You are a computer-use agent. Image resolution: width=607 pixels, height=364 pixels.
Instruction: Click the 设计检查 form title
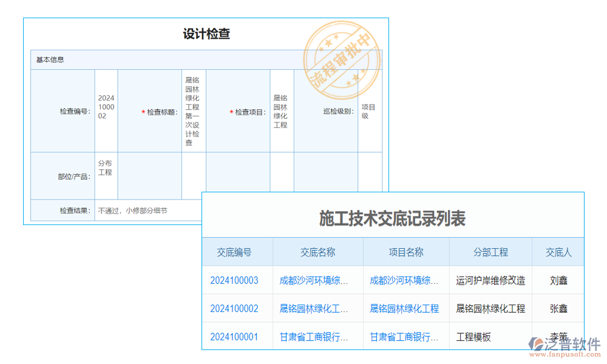pos(206,34)
